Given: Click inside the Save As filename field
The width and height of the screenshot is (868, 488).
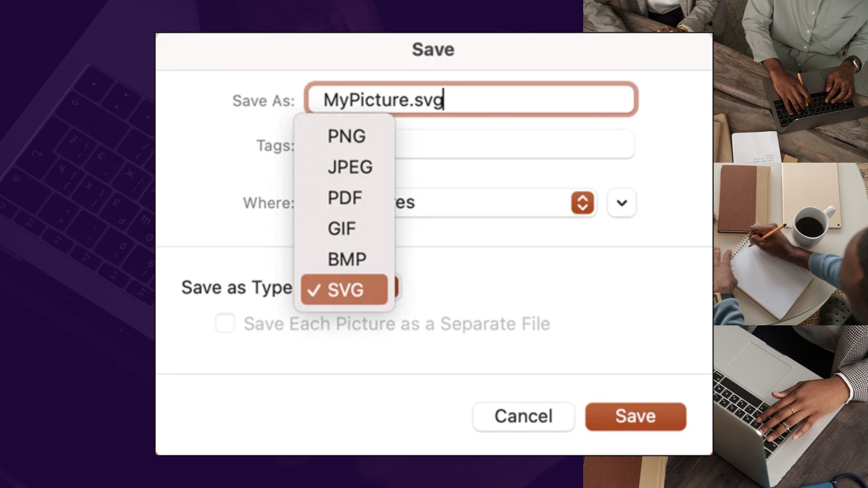Looking at the screenshot, I should pos(471,99).
